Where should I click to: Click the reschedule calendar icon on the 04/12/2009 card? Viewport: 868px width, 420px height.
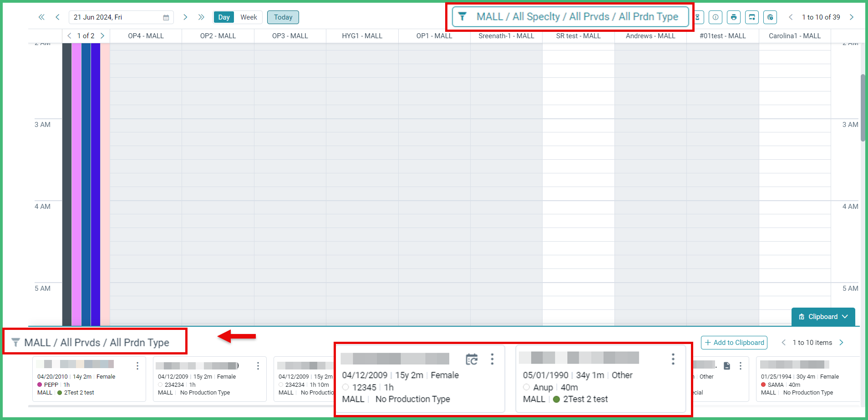(472, 359)
